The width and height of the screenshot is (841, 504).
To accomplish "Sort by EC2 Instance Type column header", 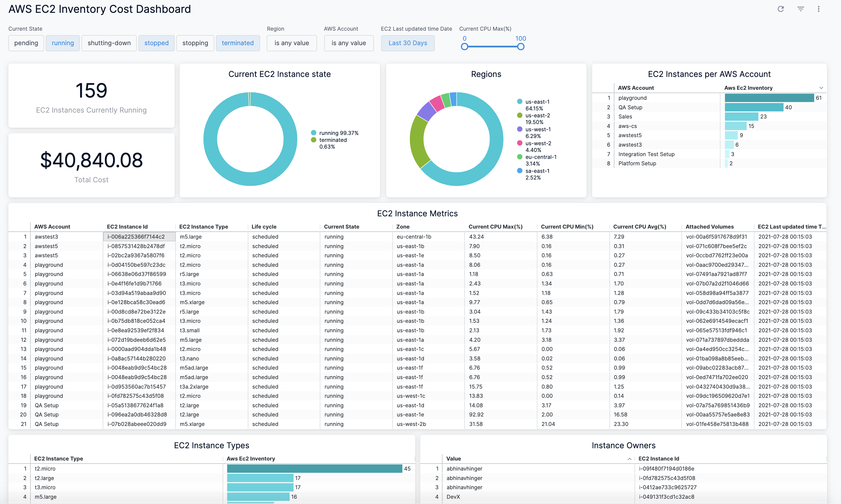I will pos(203,227).
